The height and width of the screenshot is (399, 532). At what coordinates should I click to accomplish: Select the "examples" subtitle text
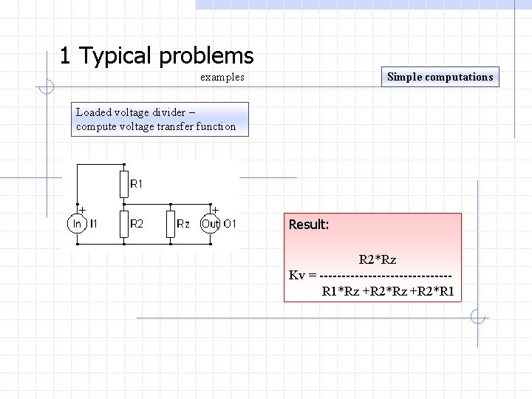(222, 78)
